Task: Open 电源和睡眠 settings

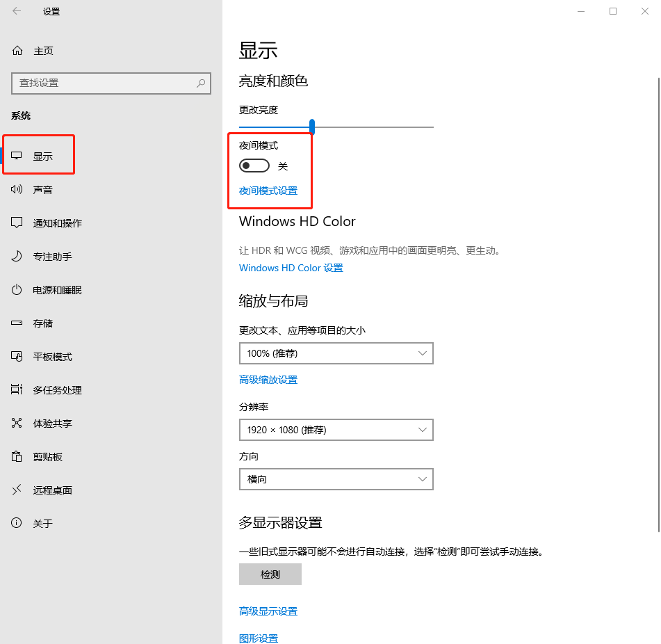Action: tap(57, 290)
